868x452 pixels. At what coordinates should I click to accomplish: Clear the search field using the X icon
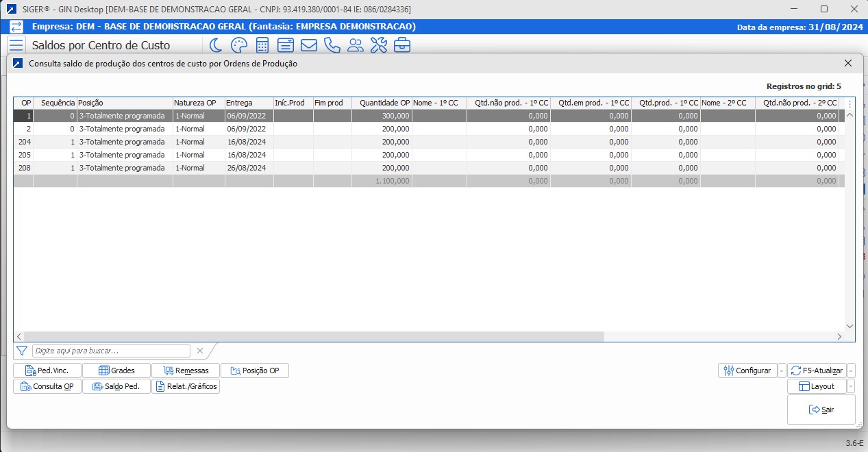199,350
